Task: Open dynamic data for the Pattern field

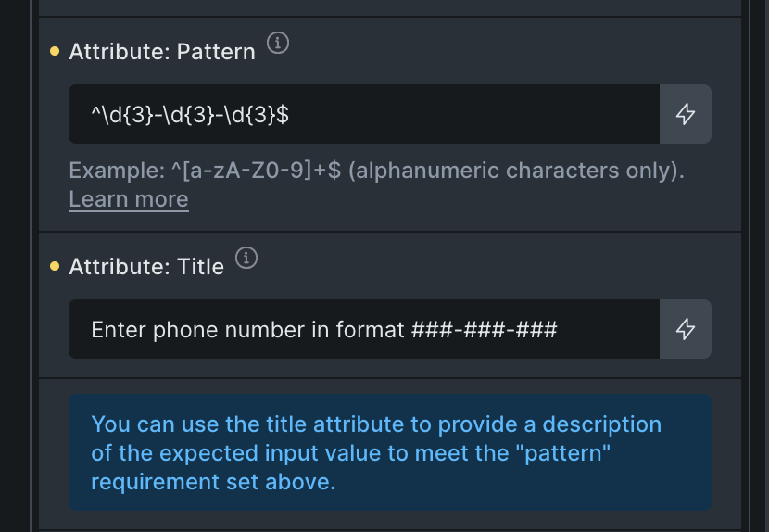Action: (686, 114)
